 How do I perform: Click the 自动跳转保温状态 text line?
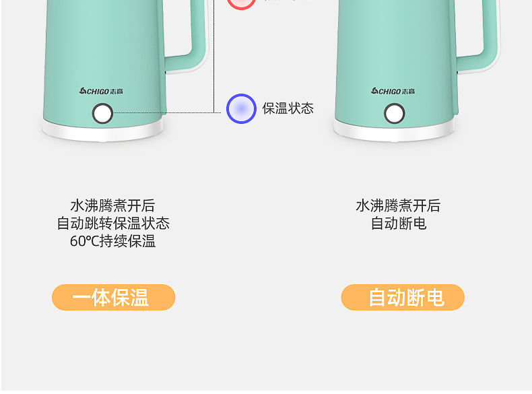coord(113,224)
